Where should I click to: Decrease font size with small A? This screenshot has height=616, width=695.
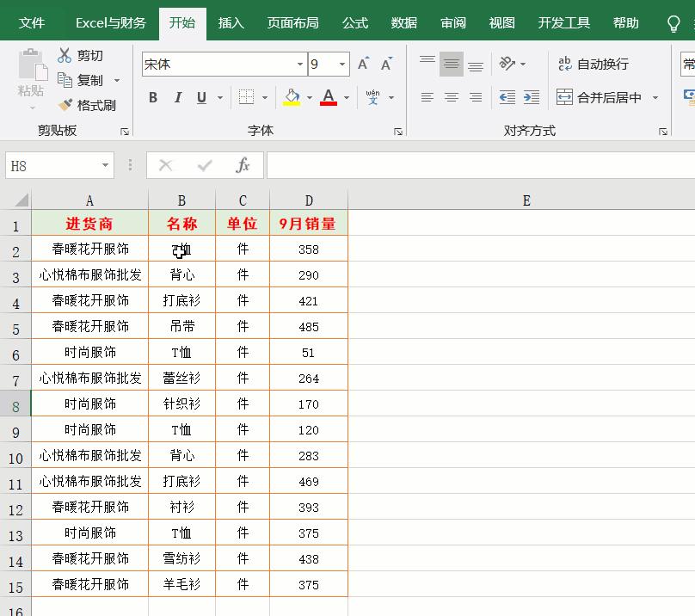point(386,64)
